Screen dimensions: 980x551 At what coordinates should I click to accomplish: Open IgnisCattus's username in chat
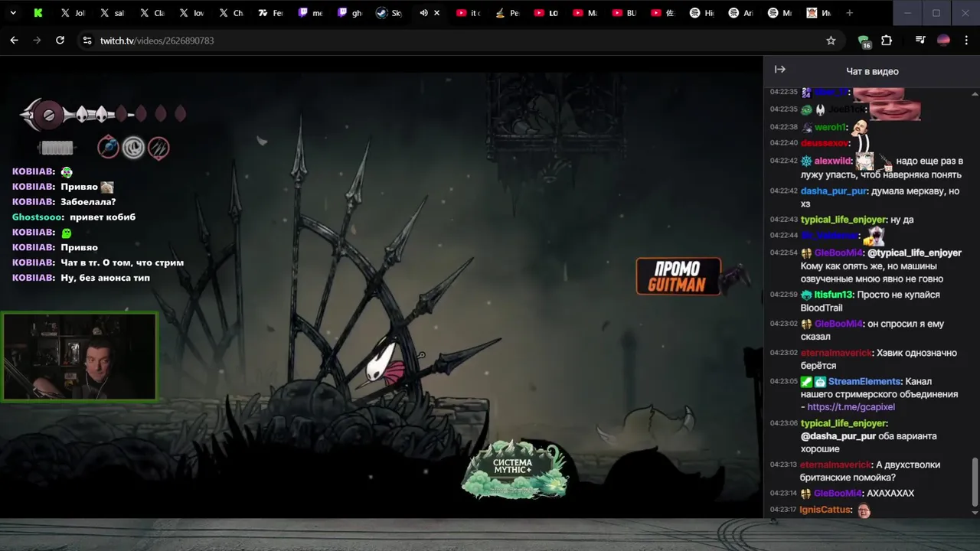click(825, 510)
